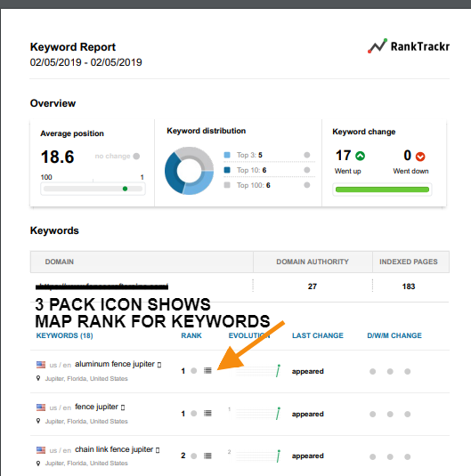Click the grey dot next to no change
The height and width of the screenshot is (476, 471).
tap(136, 156)
